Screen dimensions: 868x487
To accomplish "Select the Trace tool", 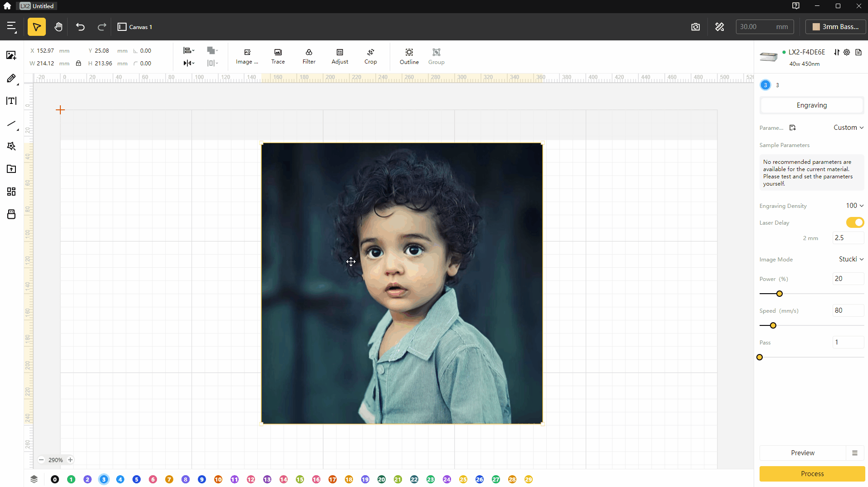I will [x=277, y=56].
